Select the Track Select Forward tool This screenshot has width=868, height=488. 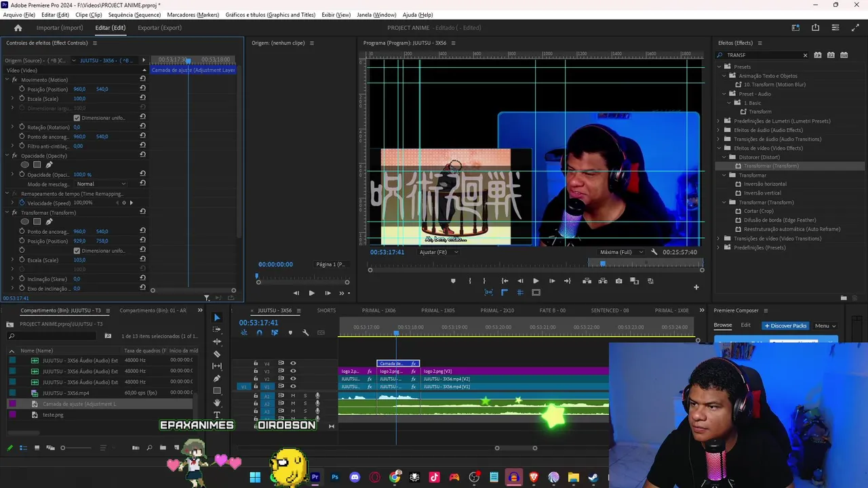click(217, 329)
